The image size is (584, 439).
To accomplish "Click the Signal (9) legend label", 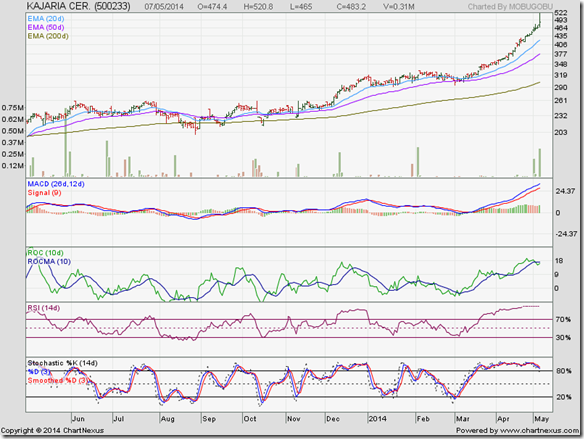I will 44,193.
